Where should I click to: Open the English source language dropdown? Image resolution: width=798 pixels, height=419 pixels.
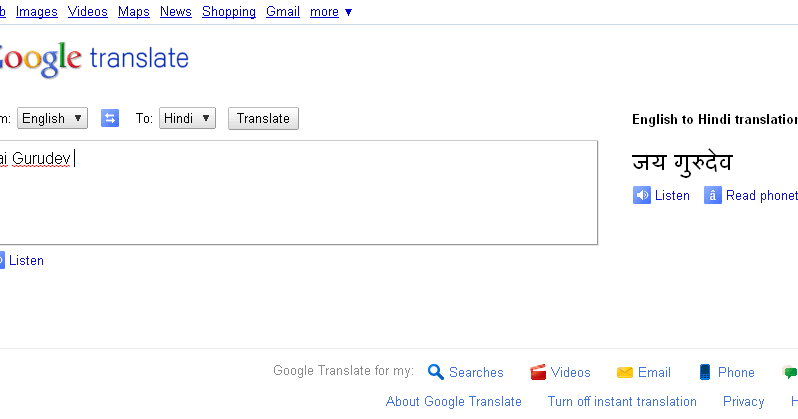(52, 118)
